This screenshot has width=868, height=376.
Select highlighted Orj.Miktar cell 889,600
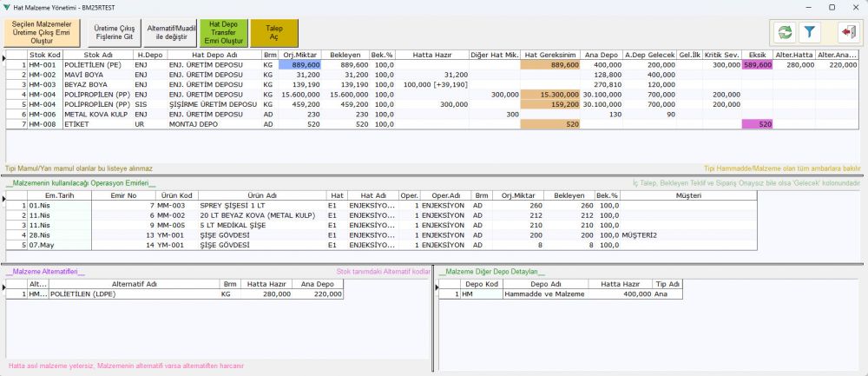pyautogui.click(x=300, y=65)
